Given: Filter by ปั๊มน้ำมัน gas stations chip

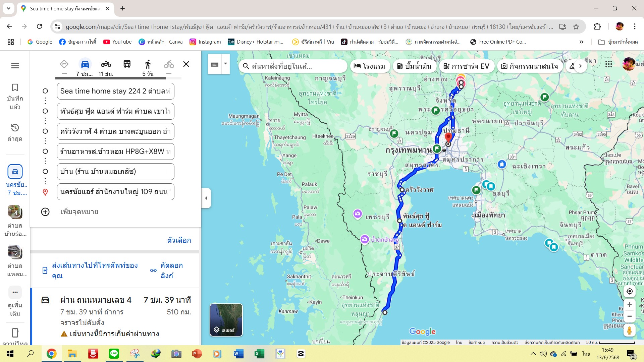Looking at the screenshot, I should pyautogui.click(x=415, y=66).
